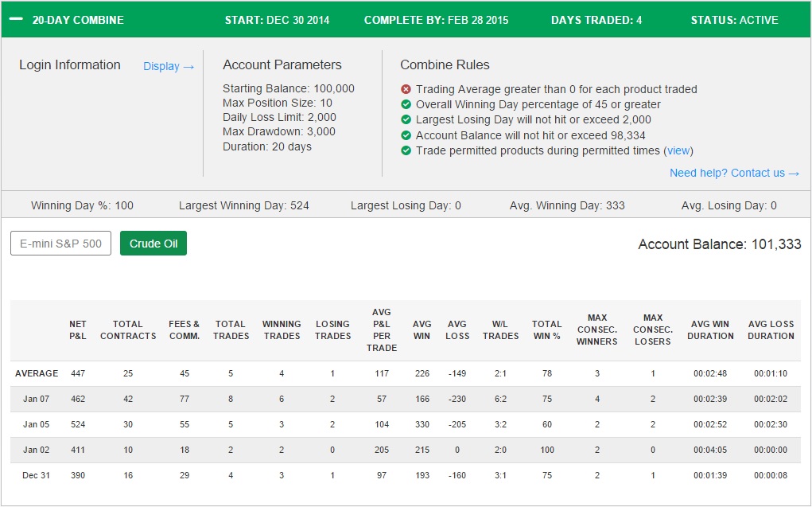Click the Max Position Size: 10 parameter
This screenshot has height=507, width=812.
tap(278, 103)
